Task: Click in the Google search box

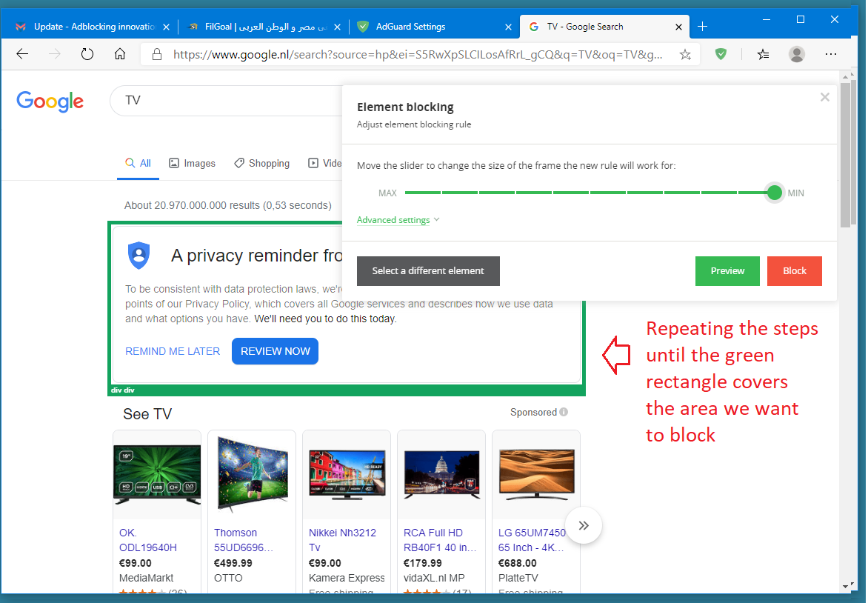Action: point(227,100)
